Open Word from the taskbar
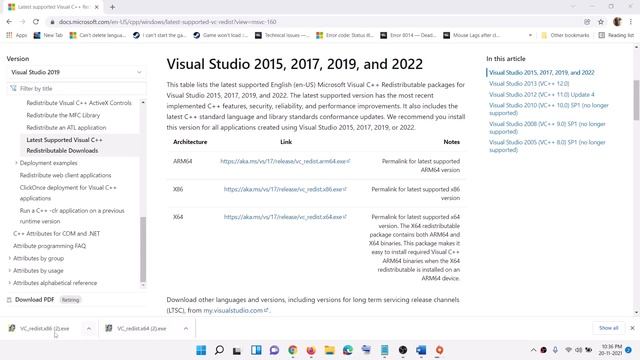The height and width of the screenshot is (360, 640). [421, 350]
